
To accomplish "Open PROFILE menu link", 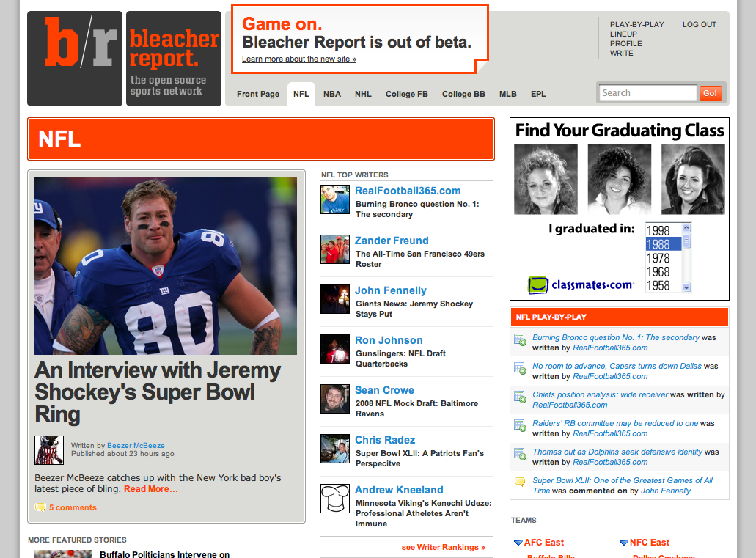I will click(625, 43).
